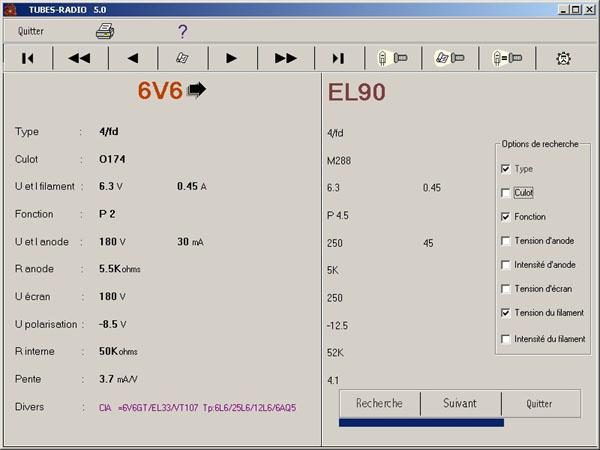Screen dimensions: 600x450
Task: Enable the Culot search option
Action: (505, 192)
